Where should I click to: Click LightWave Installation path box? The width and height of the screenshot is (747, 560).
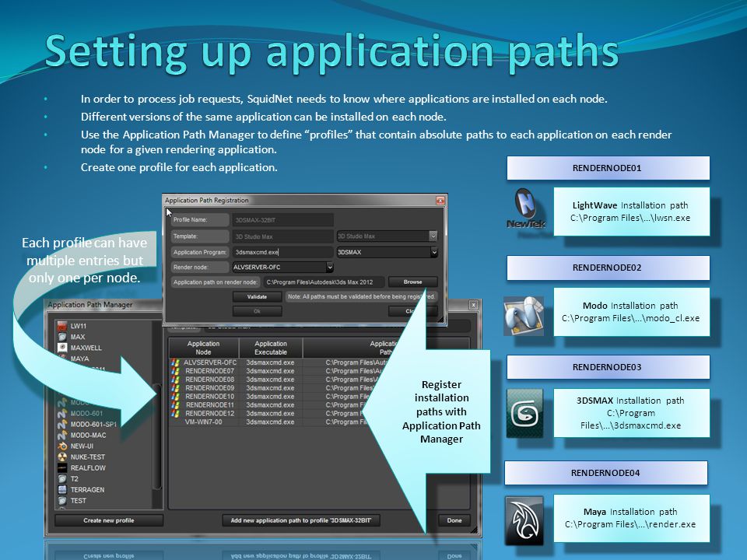631,212
